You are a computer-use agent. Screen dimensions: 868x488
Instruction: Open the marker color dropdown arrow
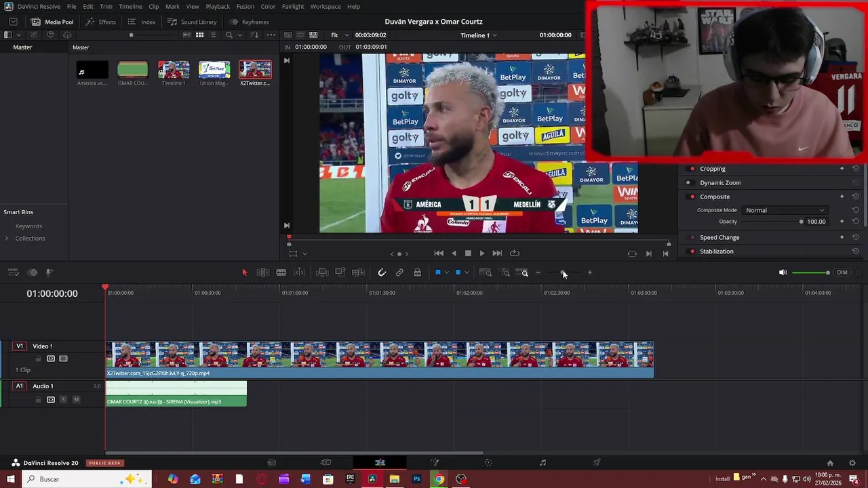point(467,272)
